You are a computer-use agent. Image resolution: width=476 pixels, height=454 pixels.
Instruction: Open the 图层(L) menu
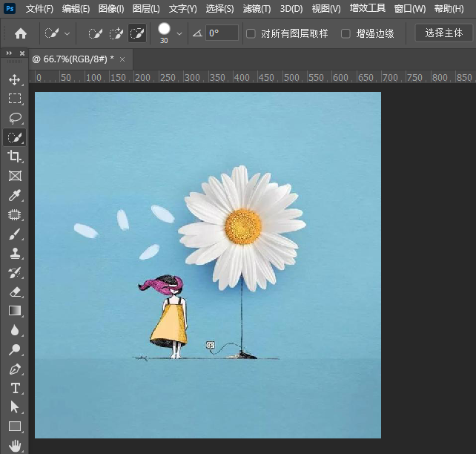point(146,9)
